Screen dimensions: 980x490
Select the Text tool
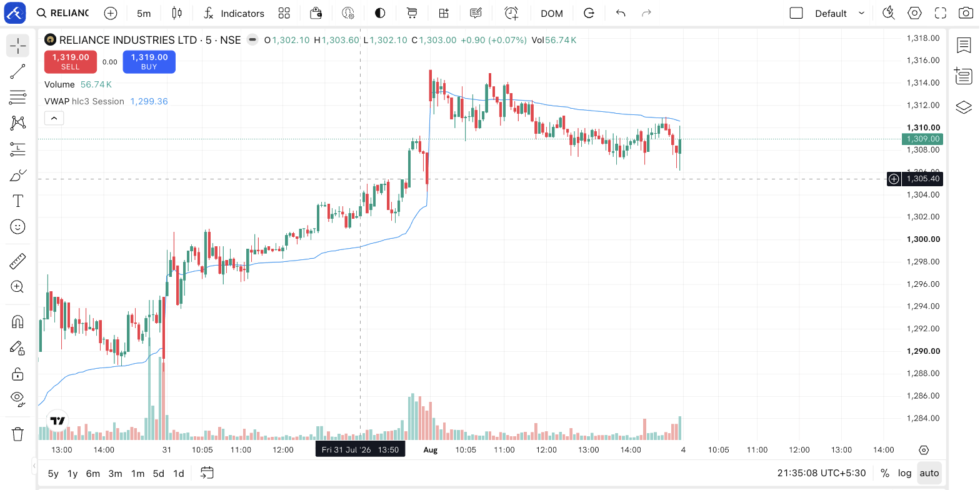[x=18, y=201]
